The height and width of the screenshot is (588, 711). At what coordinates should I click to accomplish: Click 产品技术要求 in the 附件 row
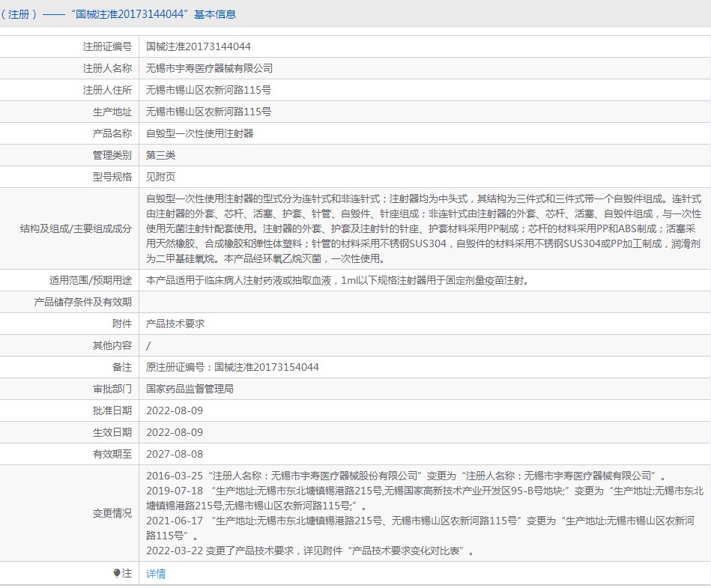[175, 324]
